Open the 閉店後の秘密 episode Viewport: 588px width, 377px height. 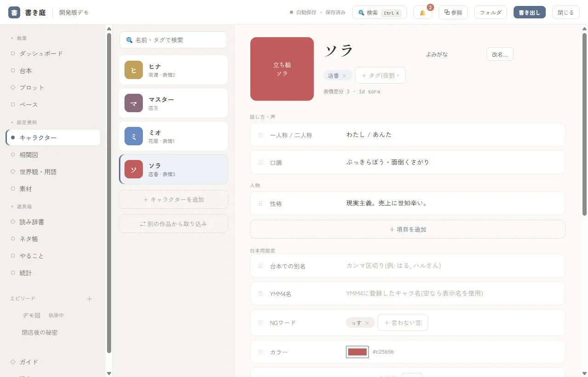tap(53, 332)
